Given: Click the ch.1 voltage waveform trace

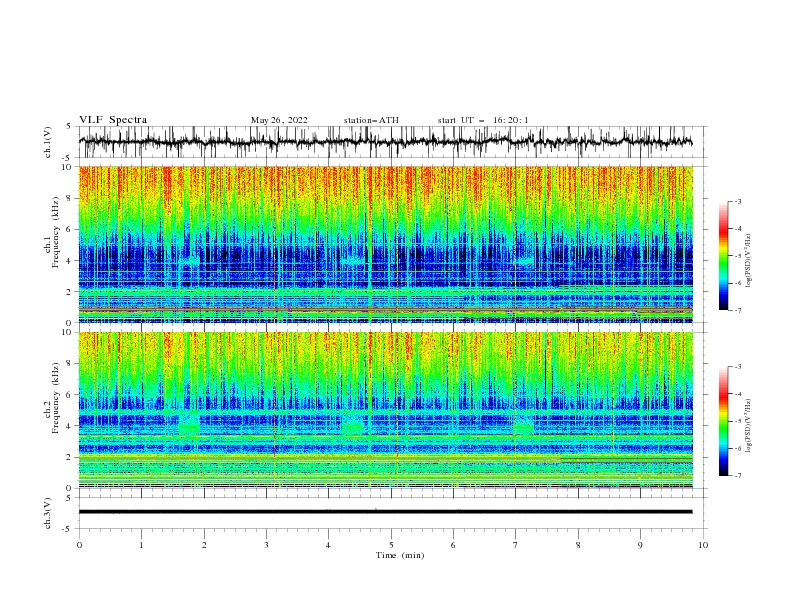Looking at the screenshot, I should pos(385,142).
